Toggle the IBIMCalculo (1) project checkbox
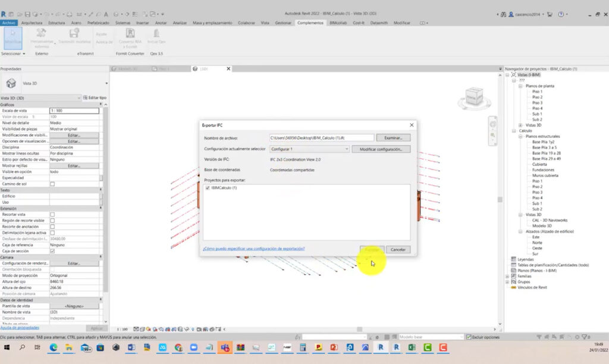The width and height of the screenshot is (609, 364). [x=207, y=188]
